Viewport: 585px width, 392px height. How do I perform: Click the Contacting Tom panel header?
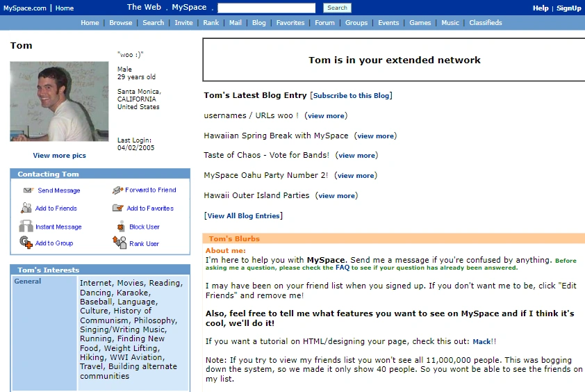point(100,174)
